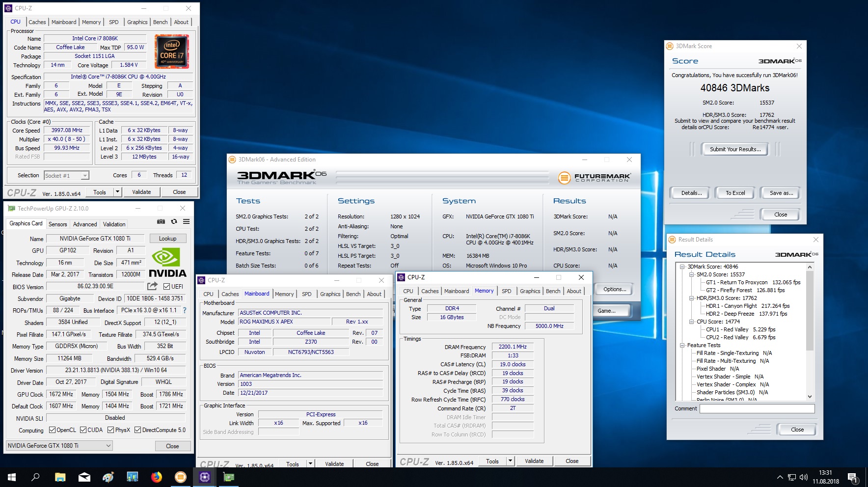Open the GPU-Z hamburger menu
The image size is (868, 487).
187,222
